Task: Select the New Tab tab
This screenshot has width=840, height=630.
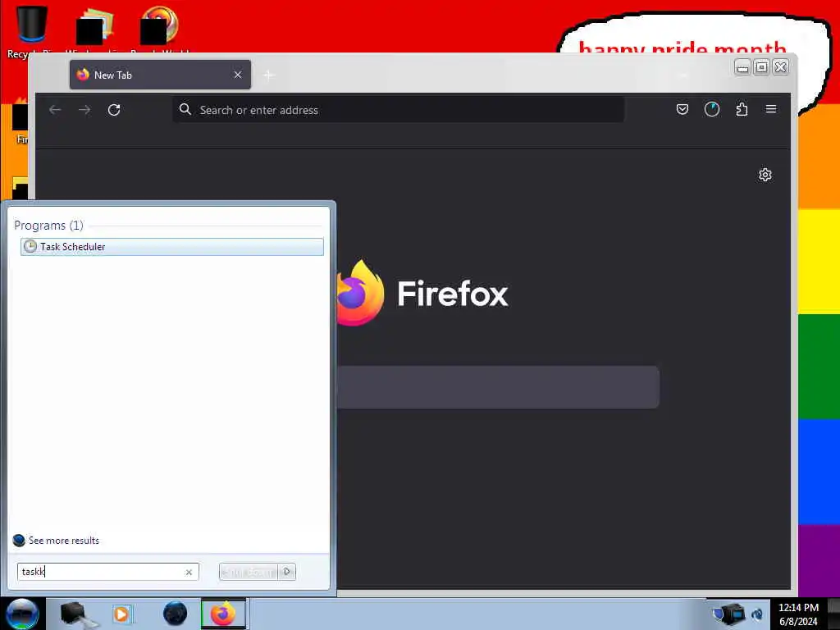Action: pyautogui.click(x=160, y=75)
